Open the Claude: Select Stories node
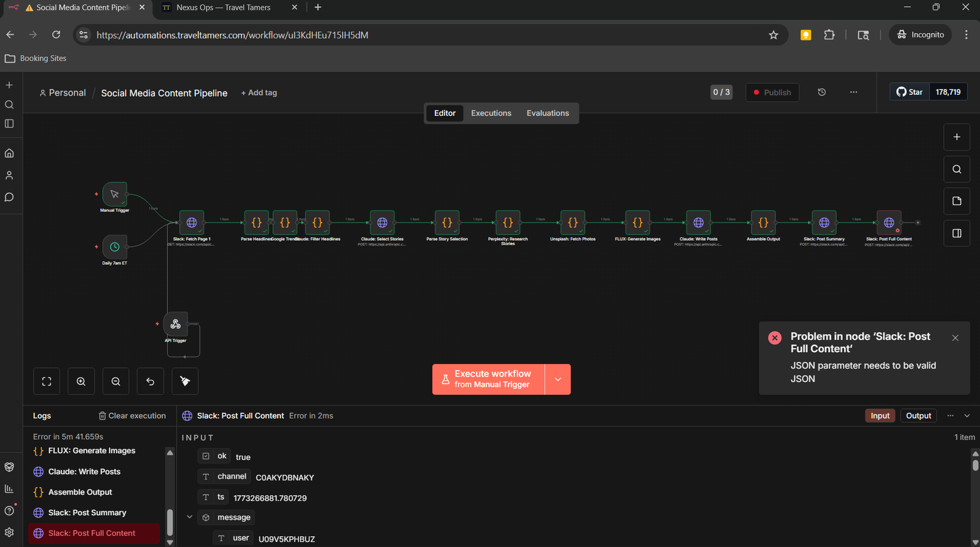 click(x=382, y=223)
